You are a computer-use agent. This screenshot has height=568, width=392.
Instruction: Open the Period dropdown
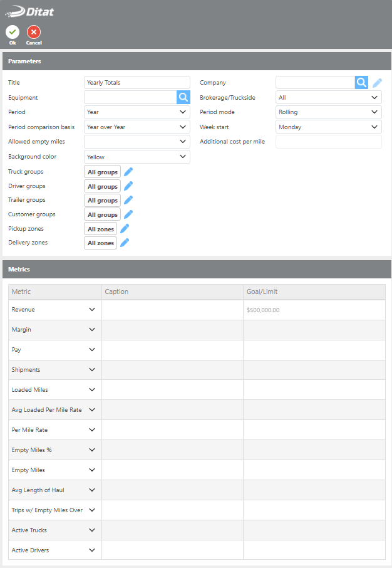(x=137, y=112)
